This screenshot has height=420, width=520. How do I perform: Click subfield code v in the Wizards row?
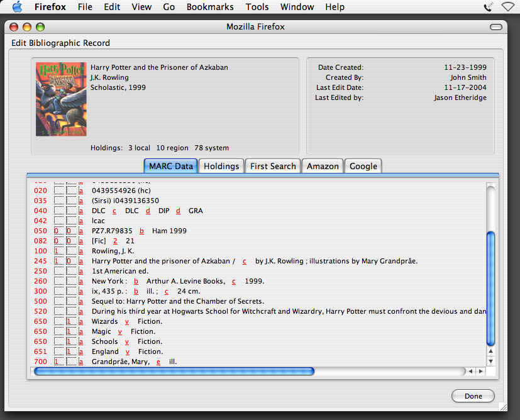tap(126, 321)
